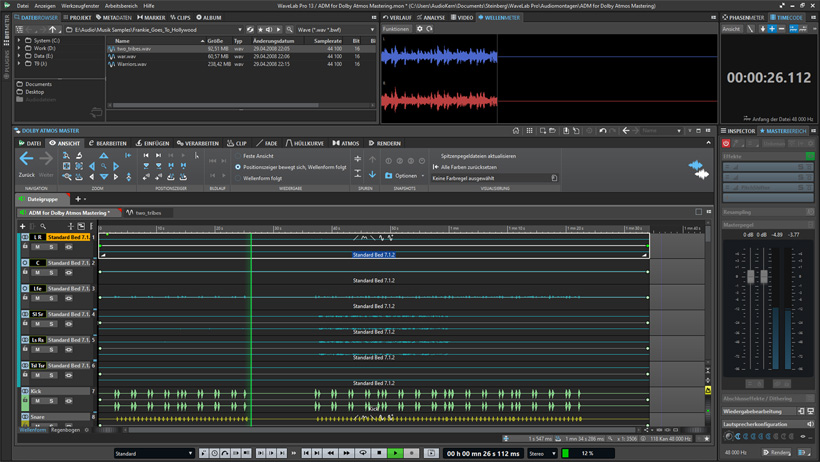
Task: Stop playback with the stop button
Action: [379, 453]
